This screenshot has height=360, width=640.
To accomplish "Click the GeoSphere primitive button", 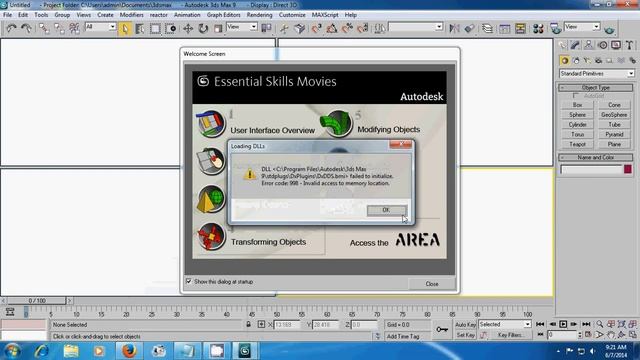I will click(x=614, y=115).
